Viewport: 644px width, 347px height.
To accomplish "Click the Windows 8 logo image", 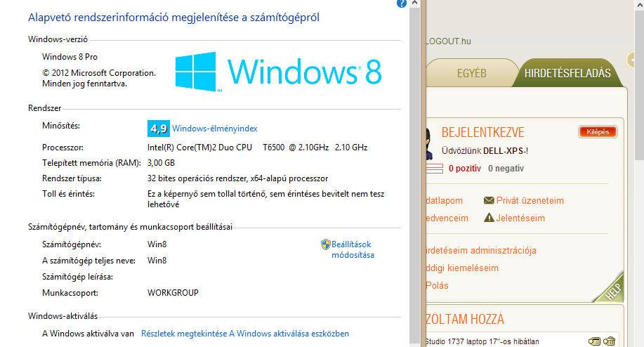I will (279, 72).
